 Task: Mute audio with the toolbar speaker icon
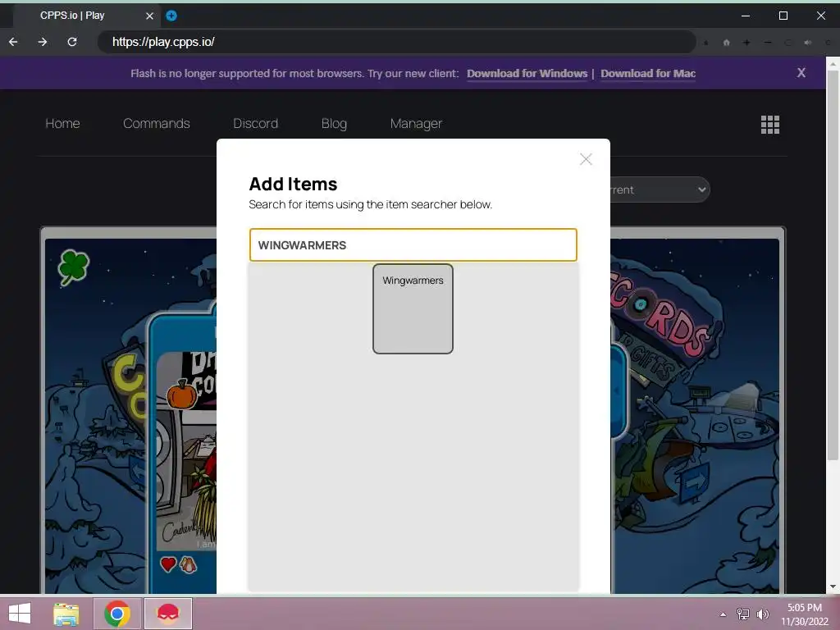(x=808, y=43)
